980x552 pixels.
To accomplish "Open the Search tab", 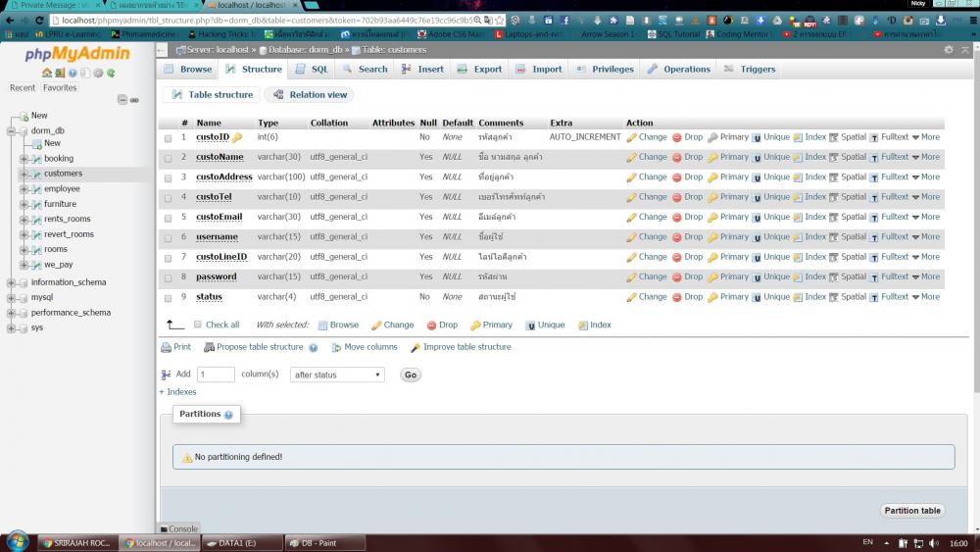I will point(366,70).
